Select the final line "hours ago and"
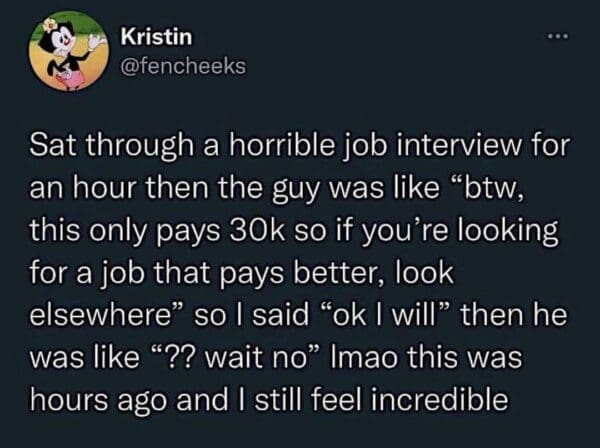Viewport: 600px width, 448px height. pyautogui.click(x=269, y=399)
